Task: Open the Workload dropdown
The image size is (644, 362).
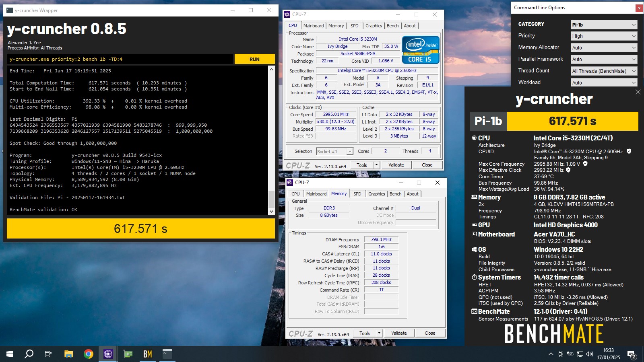Action: tap(604, 82)
